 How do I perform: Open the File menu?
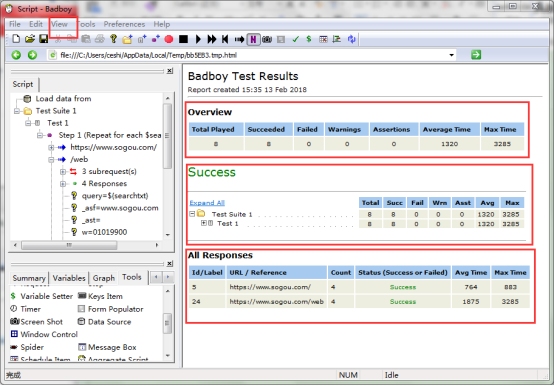tap(15, 24)
